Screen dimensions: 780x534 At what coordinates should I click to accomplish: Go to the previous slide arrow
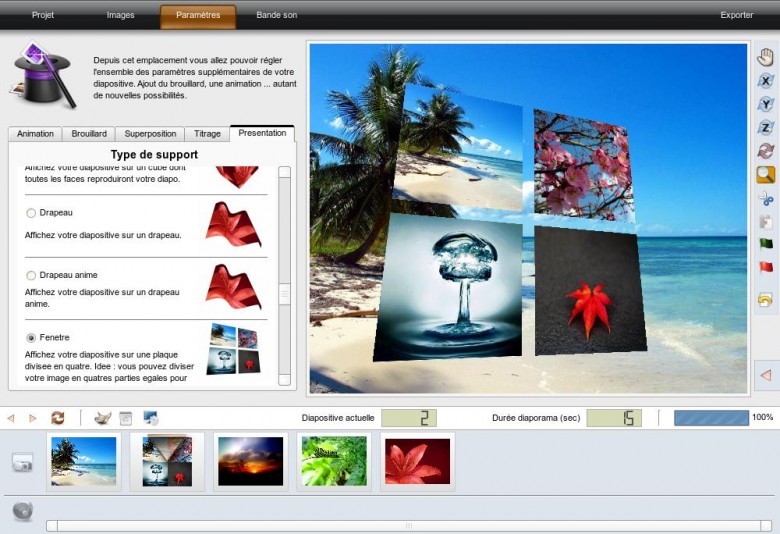[x=11, y=419]
